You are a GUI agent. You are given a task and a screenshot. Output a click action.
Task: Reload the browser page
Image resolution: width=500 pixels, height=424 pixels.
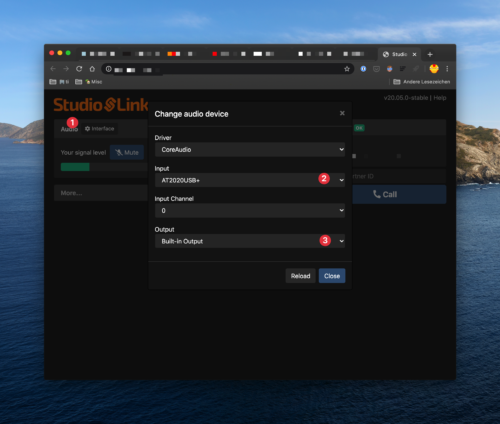click(79, 69)
